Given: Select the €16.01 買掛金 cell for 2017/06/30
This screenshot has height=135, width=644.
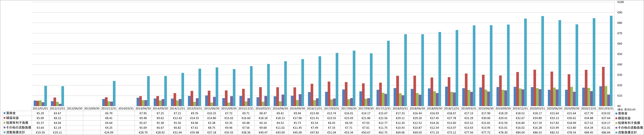Looking at the screenshot, I should [x=349, y=114].
